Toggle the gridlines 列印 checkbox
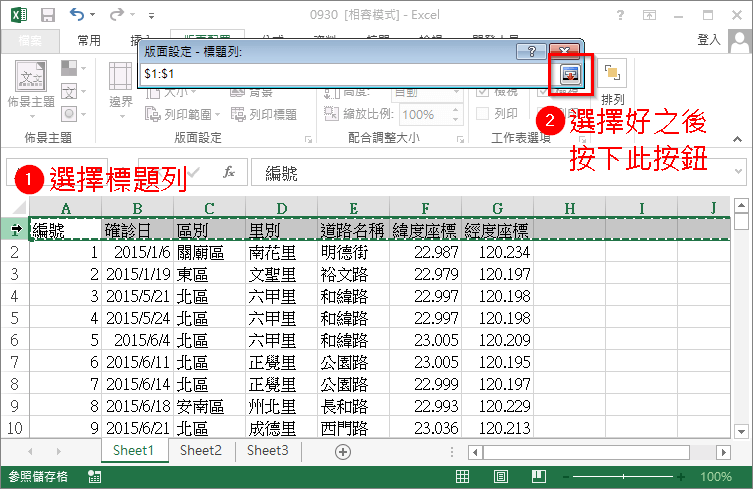The height and width of the screenshot is (489, 753). [482, 114]
